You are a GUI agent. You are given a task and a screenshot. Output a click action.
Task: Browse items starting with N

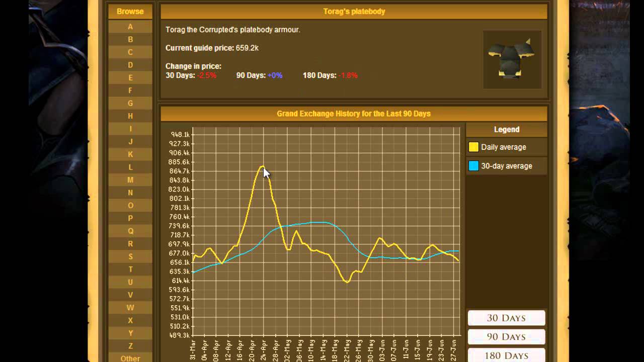(130, 193)
